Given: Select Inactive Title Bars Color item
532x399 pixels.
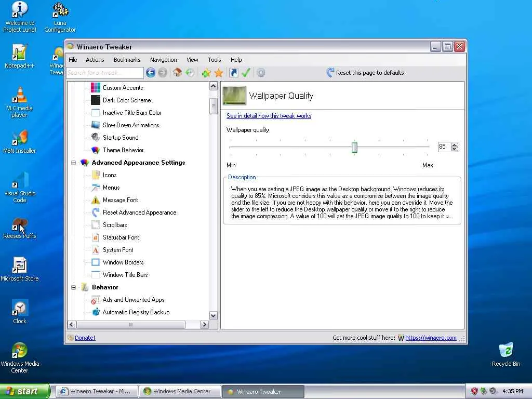Looking at the screenshot, I should click(x=132, y=113).
